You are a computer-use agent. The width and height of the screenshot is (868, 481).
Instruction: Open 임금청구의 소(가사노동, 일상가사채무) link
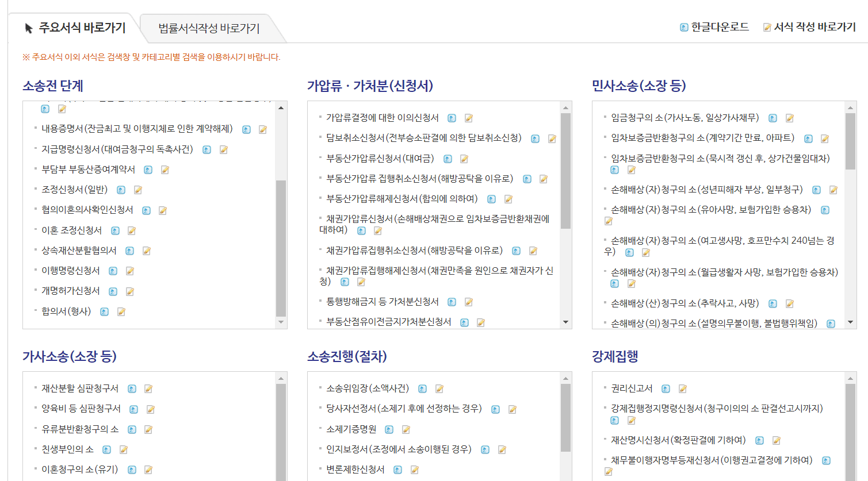pyautogui.click(x=685, y=117)
